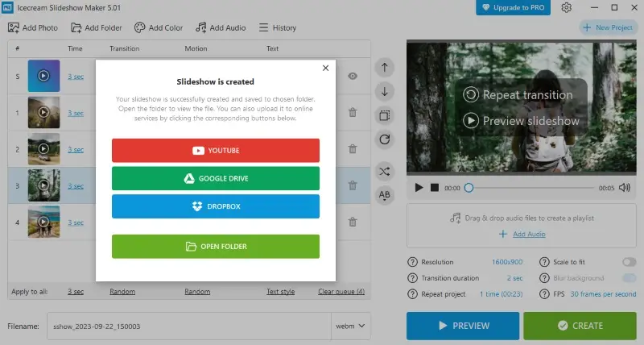Open folder with created slideshow
Image resolution: width=644 pixels, height=345 pixels.
click(215, 247)
